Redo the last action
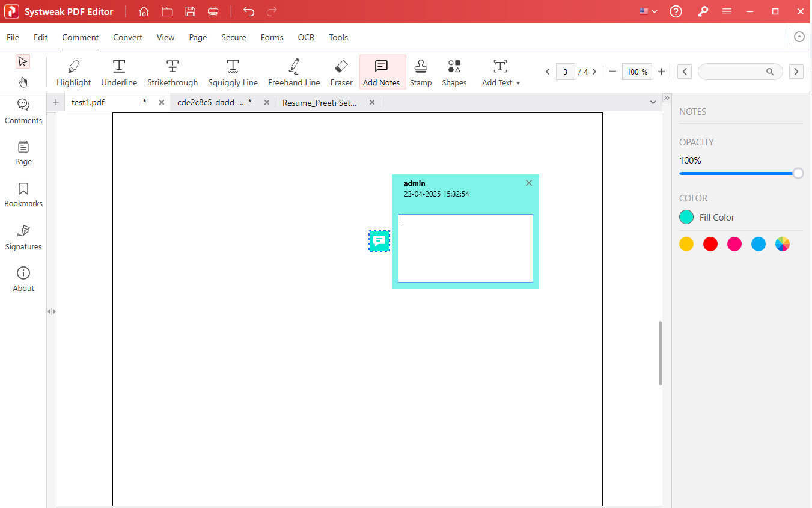Screen dimensions: 812x508 pyautogui.click(x=272, y=11)
